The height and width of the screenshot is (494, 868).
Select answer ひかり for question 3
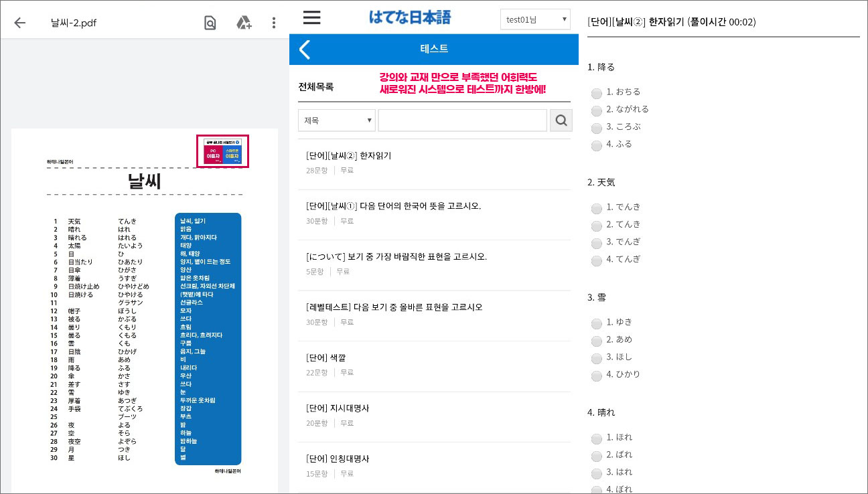coord(597,376)
